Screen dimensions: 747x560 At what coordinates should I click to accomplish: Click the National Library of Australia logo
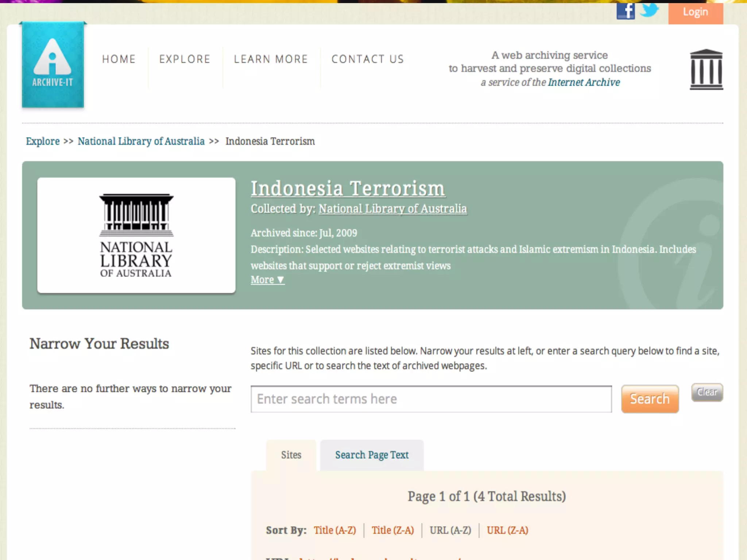136,235
